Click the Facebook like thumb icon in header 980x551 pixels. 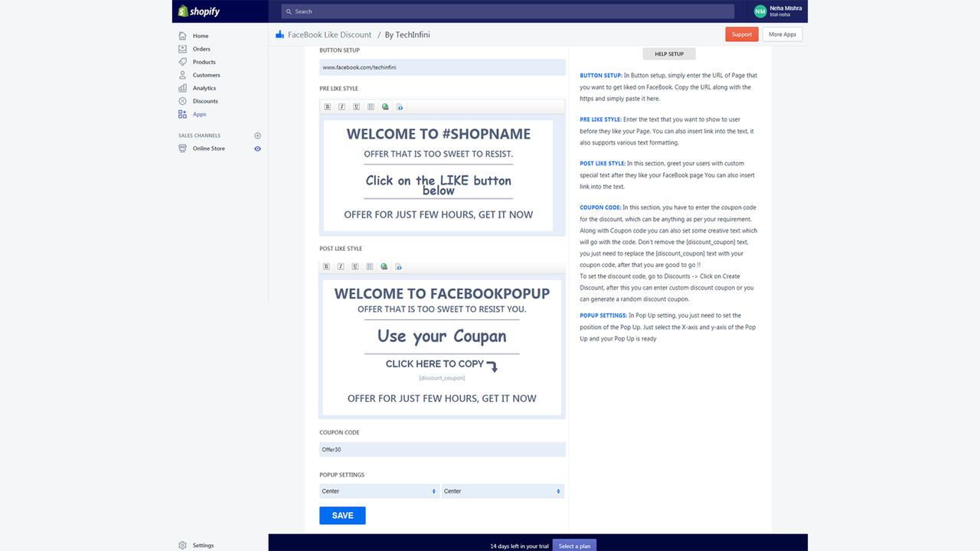point(279,34)
